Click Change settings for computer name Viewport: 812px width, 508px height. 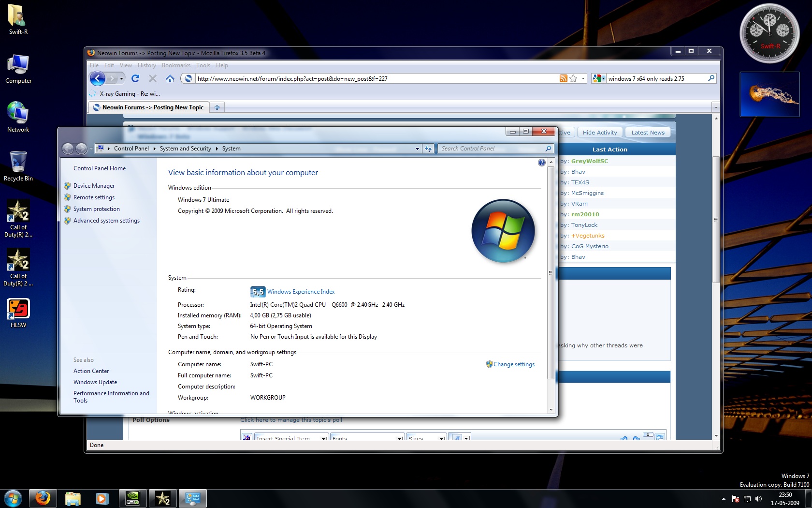[x=513, y=364]
